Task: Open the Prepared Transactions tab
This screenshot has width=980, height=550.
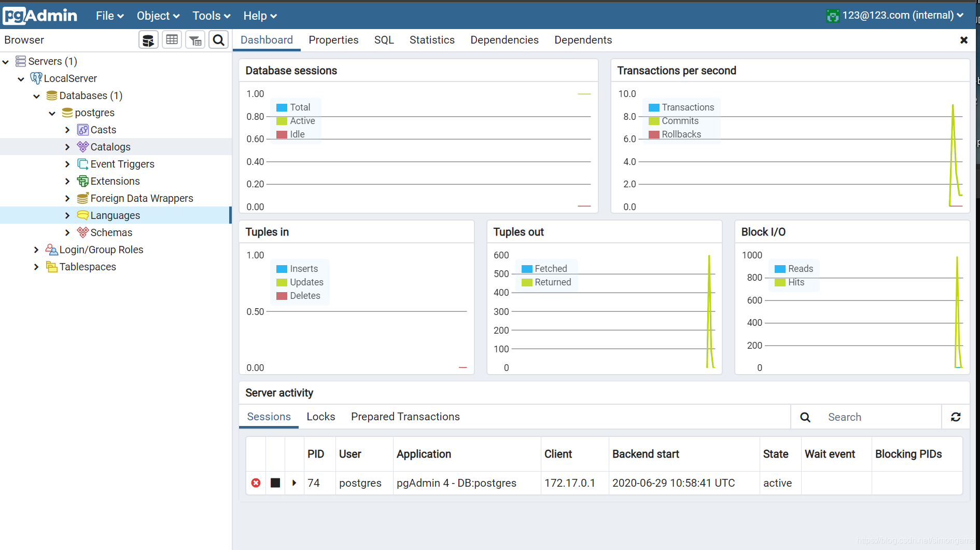Action: (405, 417)
